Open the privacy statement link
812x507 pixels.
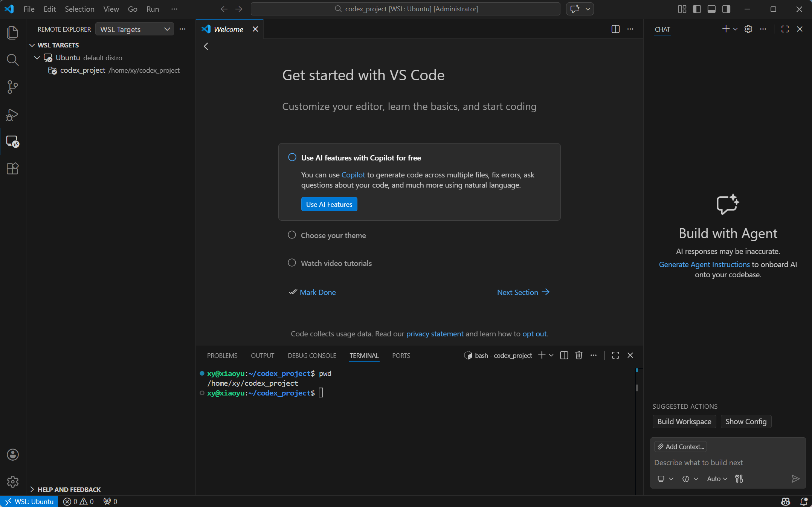point(435,334)
